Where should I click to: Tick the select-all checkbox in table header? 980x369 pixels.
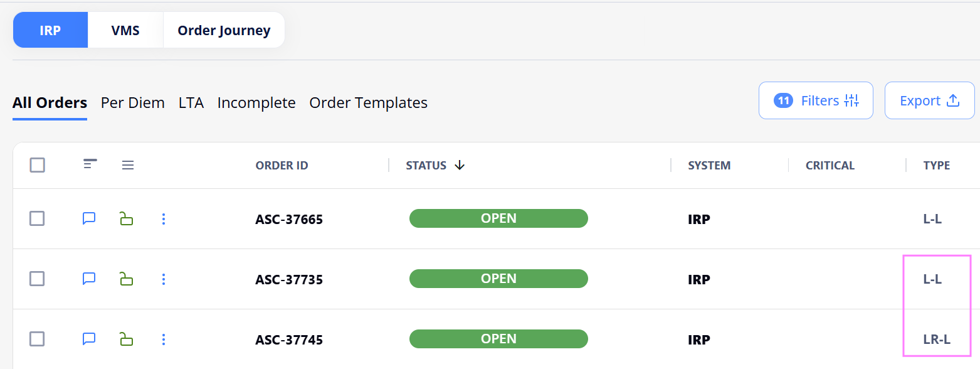tap(38, 165)
